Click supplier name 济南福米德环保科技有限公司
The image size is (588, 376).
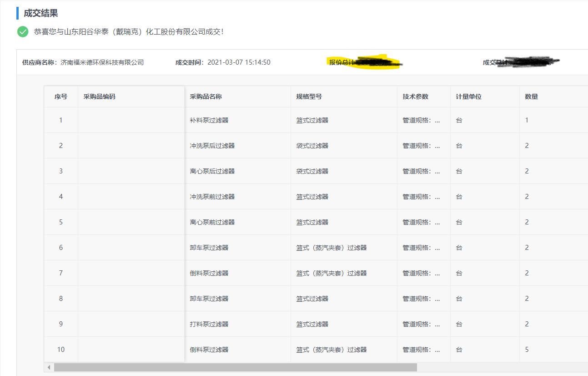pyautogui.click(x=102, y=62)
